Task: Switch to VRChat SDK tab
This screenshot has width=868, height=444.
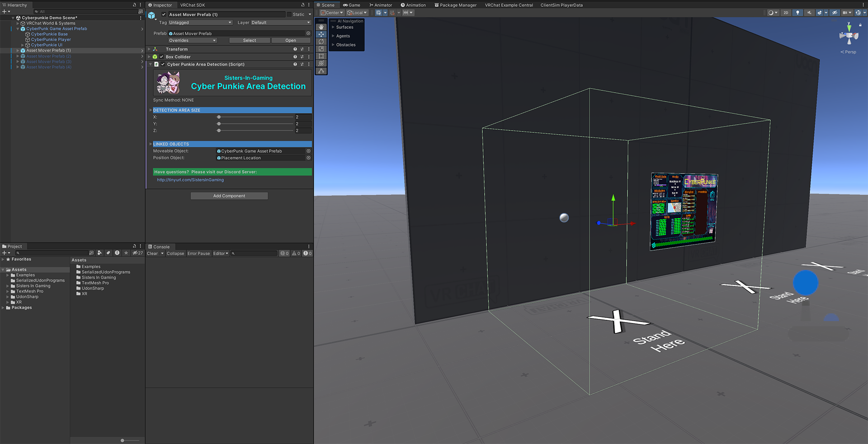Action: 193,5
